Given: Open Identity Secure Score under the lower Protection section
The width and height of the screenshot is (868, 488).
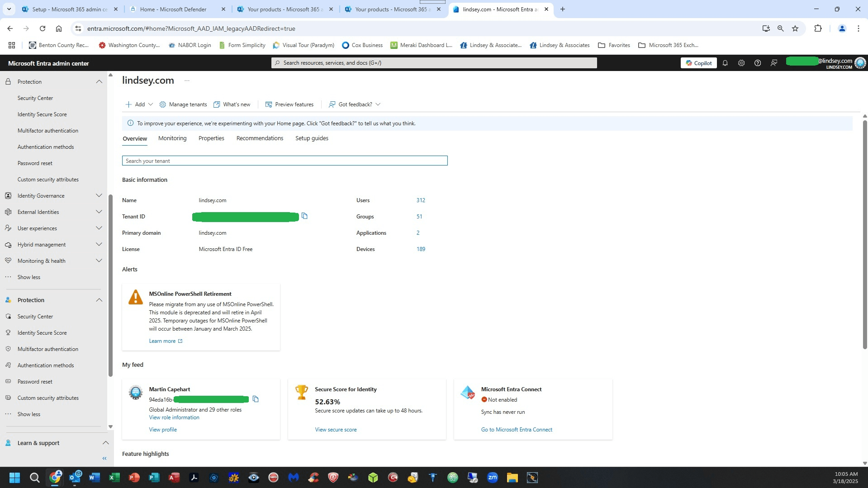Looking at the screenshot, I should 42,333.
